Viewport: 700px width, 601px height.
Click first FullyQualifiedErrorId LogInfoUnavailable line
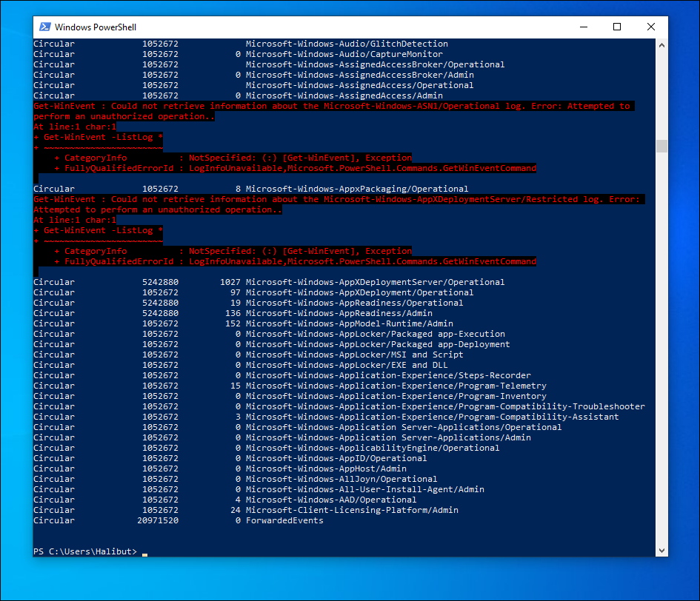[x=295, y=168]
